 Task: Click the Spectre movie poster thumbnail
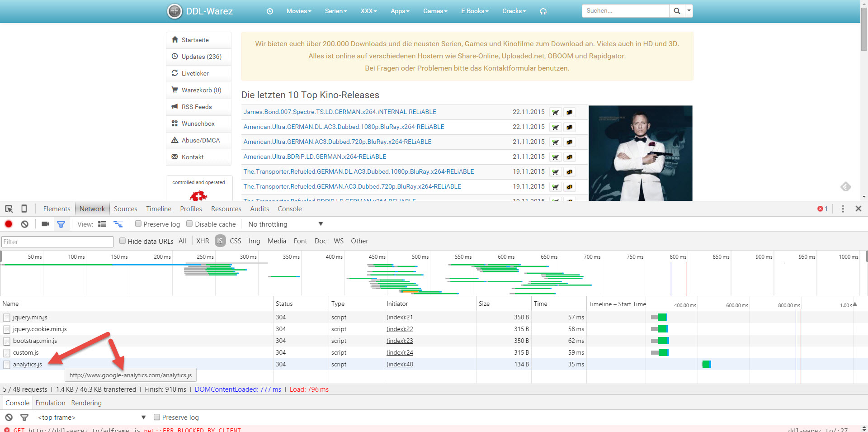(640, 153)
